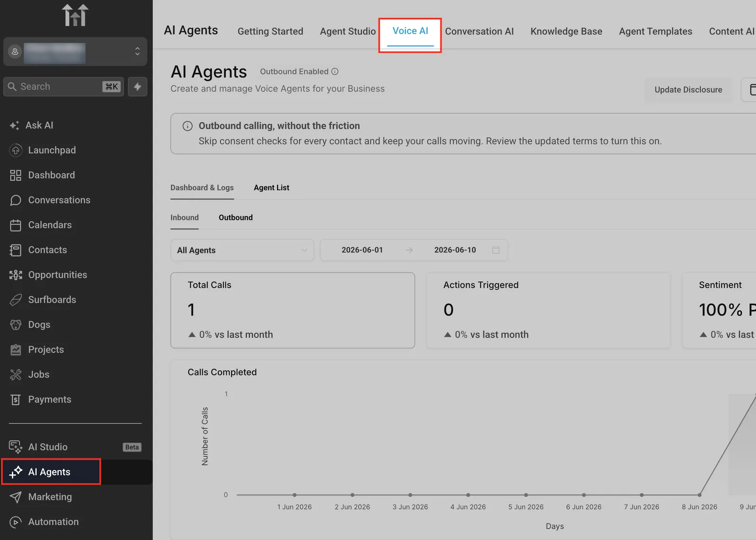Click the magnifier icon in Search box
756x540 pixels.
point(12,87)
